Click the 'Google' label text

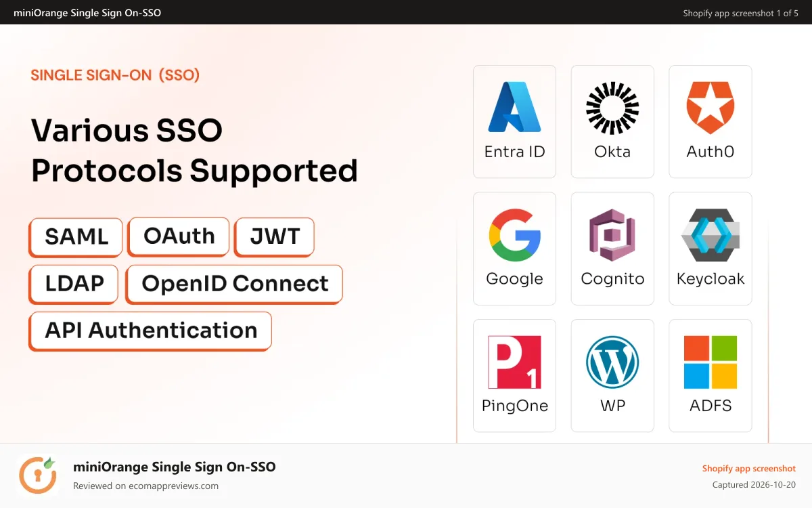[x=514, y=279]
